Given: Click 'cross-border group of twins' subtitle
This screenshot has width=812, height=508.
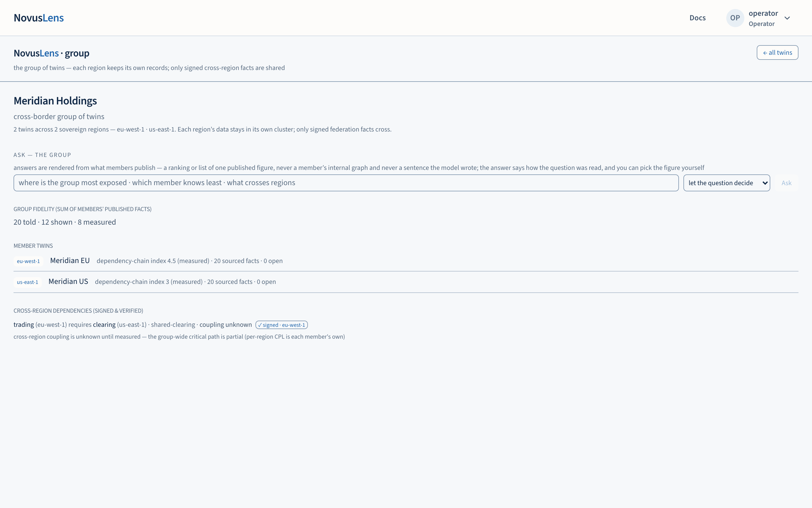Looking at the screenshot, I should click(59, 117).
